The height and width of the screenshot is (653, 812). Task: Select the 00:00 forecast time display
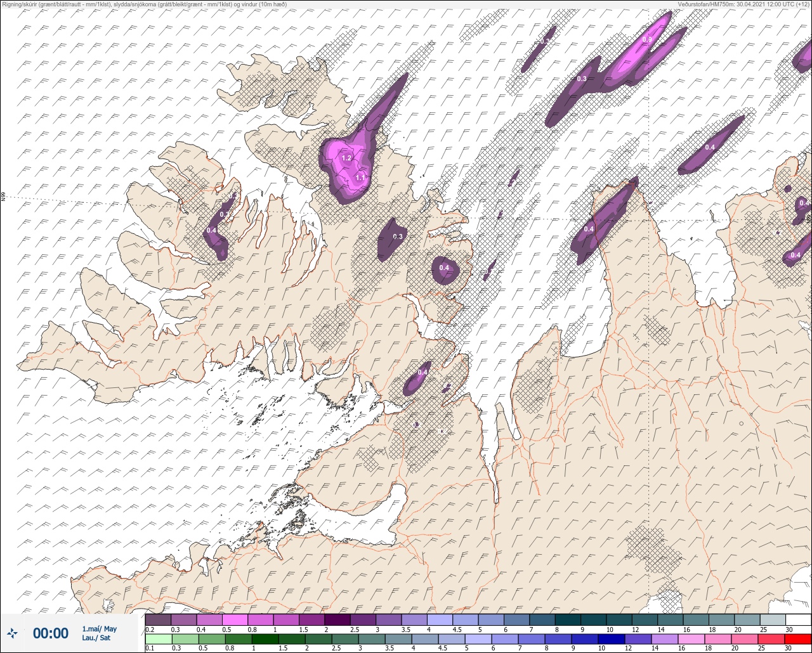coord(51,633)
